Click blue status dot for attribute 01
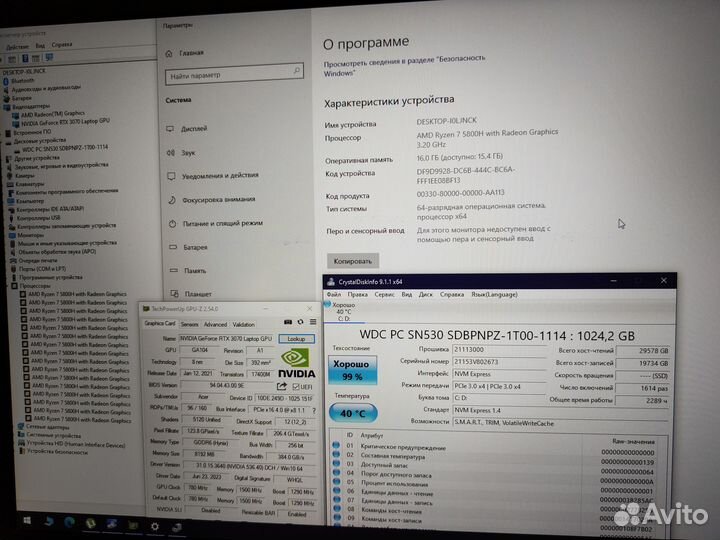Viewport: 720px width, 540px height. [x=336, y=445]
